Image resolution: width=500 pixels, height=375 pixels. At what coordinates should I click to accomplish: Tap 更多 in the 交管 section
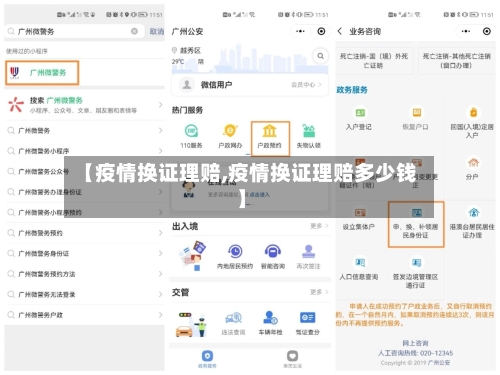click(x=319, y=292)
